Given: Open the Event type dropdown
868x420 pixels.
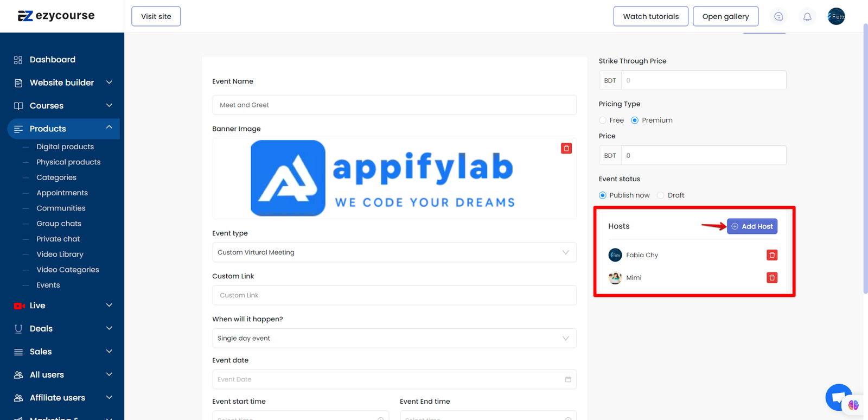Looking at the screenshot, I should [x=394, y=252].
